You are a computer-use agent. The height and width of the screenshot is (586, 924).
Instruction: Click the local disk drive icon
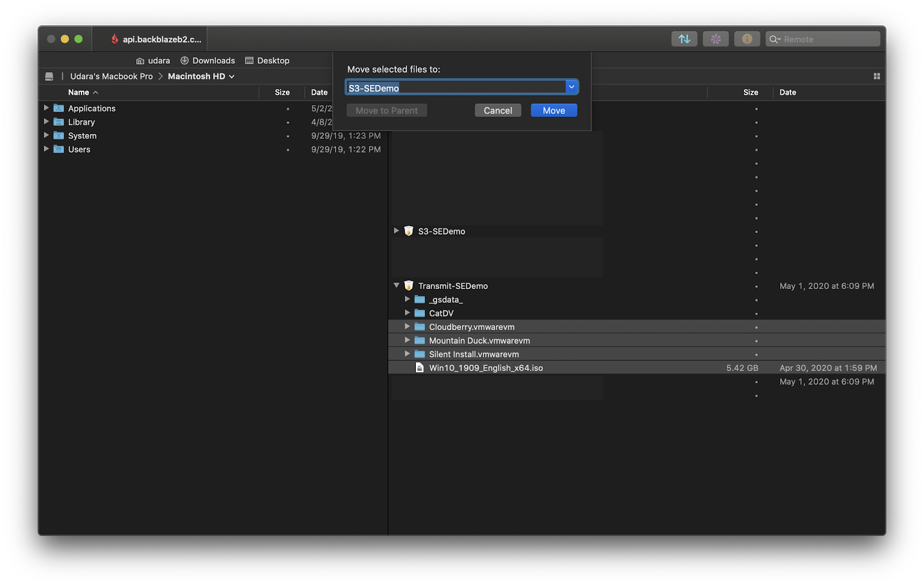[x=49, y=76]
